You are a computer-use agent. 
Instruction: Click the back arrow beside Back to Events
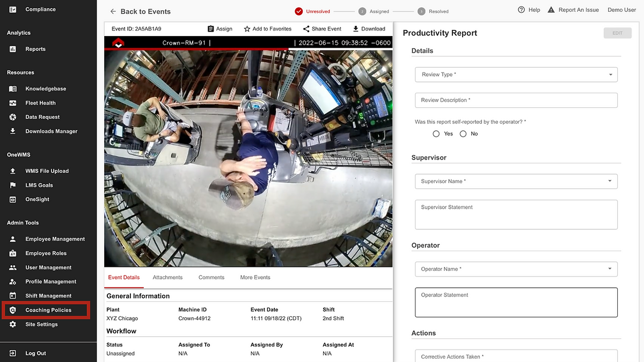113,11
